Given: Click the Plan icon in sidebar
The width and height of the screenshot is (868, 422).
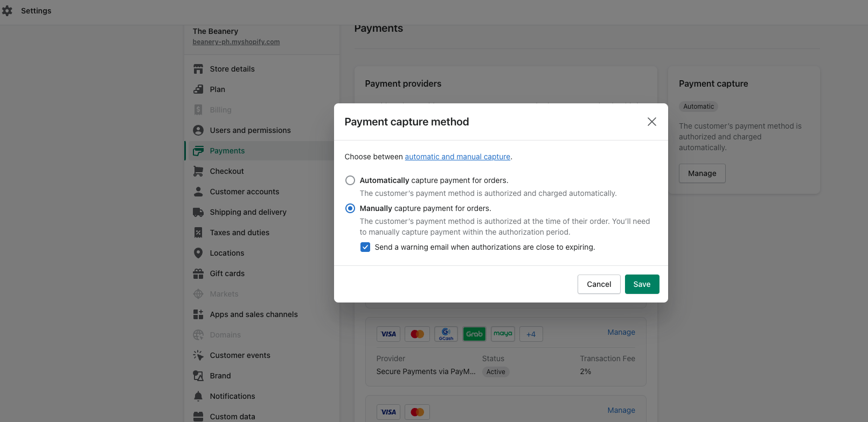Looking at the screenshot, I should pos(198,89).
